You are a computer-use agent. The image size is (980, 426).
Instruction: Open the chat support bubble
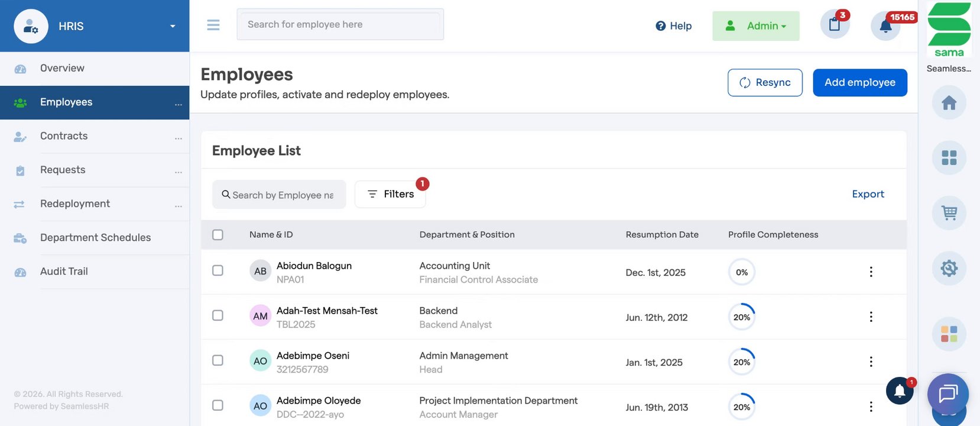pyautogui.click(x=947, y=393)
